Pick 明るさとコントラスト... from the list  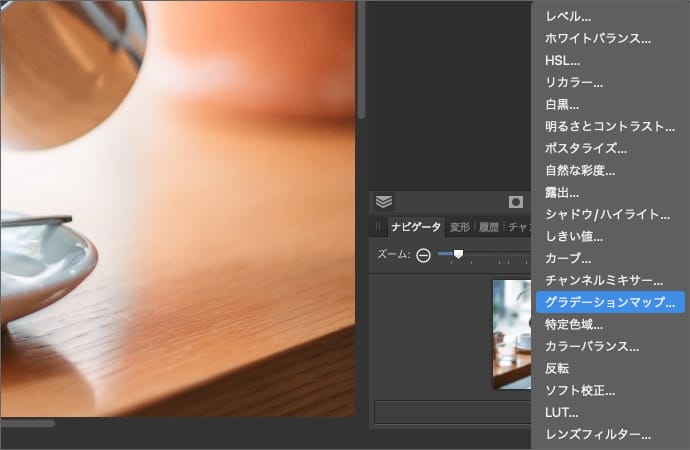610,126
